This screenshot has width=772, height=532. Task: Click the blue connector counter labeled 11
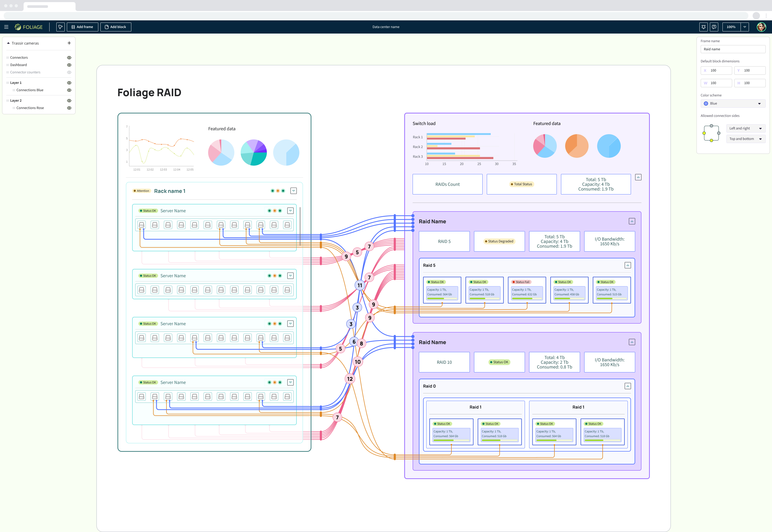pos(360,285)
